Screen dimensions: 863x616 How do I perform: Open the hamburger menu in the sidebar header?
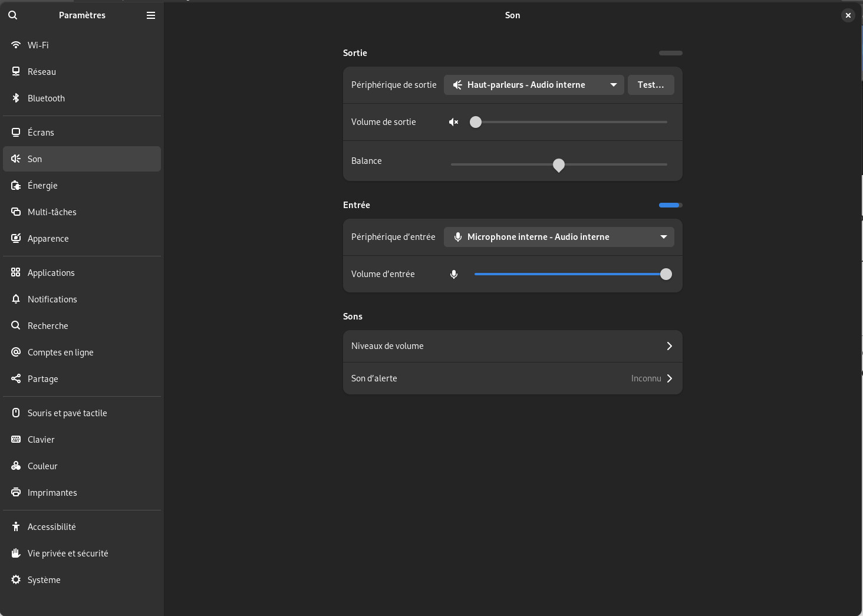coord(151,15)
